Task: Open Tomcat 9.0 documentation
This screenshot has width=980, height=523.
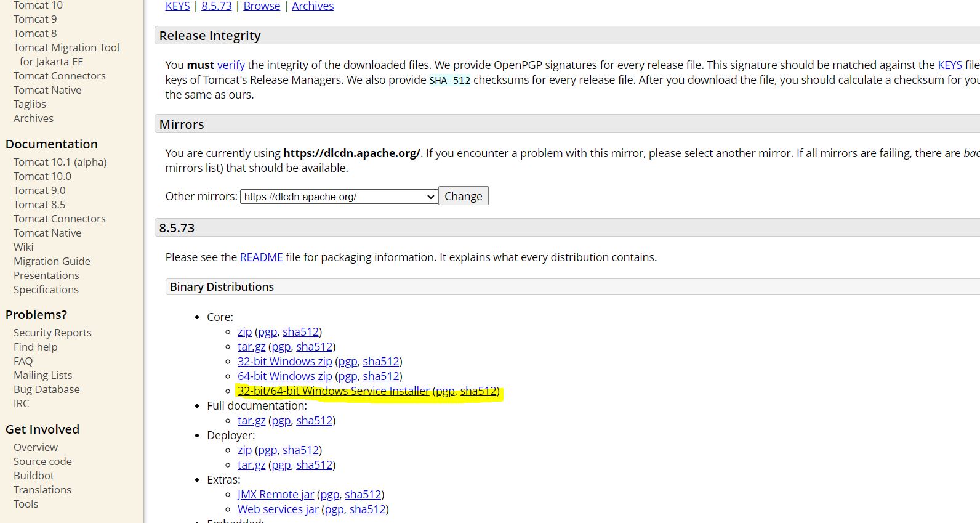Action: point(39,190)
